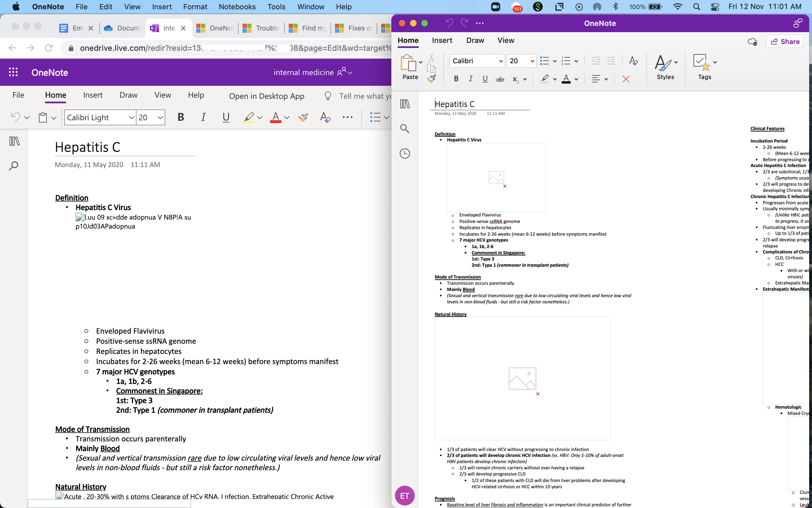Open File tab in OneNote web
Viewport: 812px width, 508px height.
pyautogui.click(x=18, y=95)
